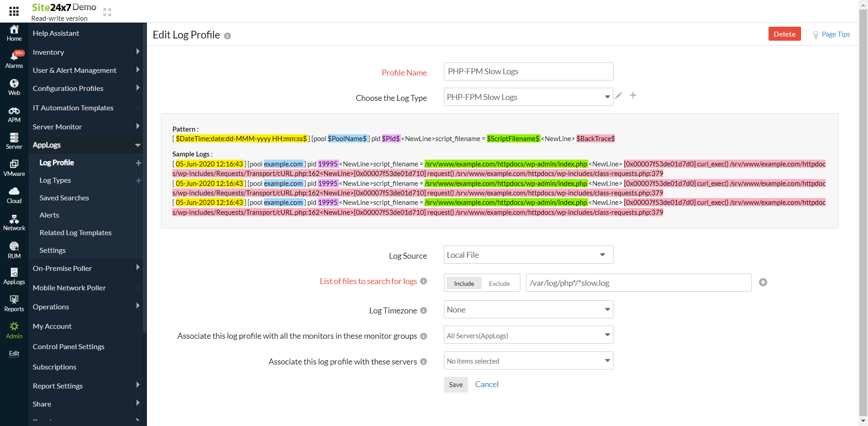Collapse the AppLogs section in the sidebar
The image size is (868, 426).
pos(137,145)
